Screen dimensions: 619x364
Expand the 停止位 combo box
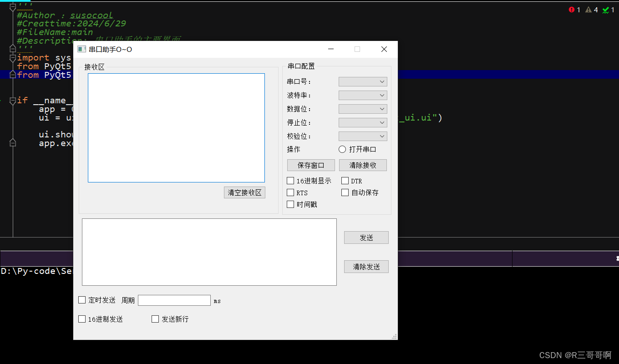click(363, 122)
